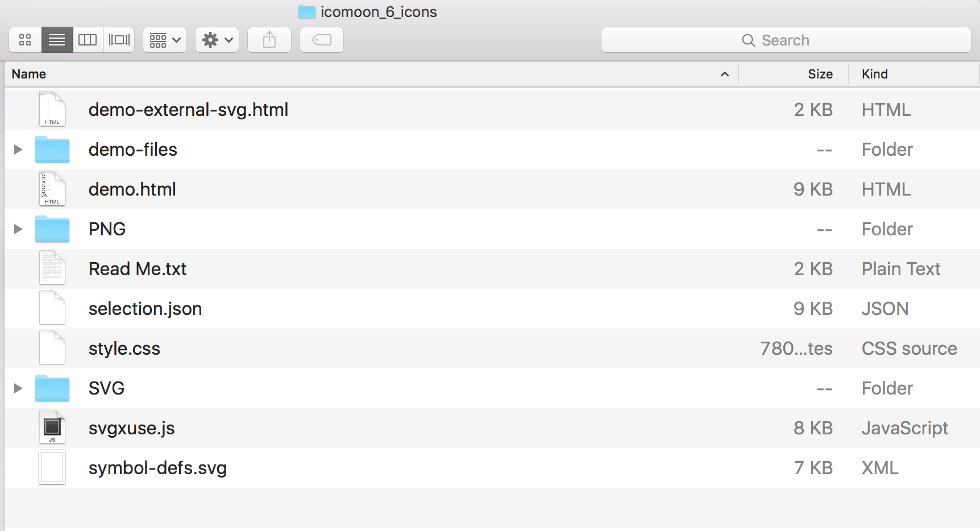Expand the PNG folder
The width and height of the screenshot is (980, 531).
(x=18, y=229)
